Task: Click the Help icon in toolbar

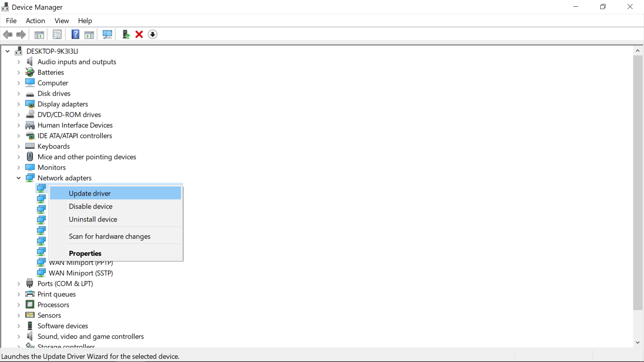Action: 75,34
